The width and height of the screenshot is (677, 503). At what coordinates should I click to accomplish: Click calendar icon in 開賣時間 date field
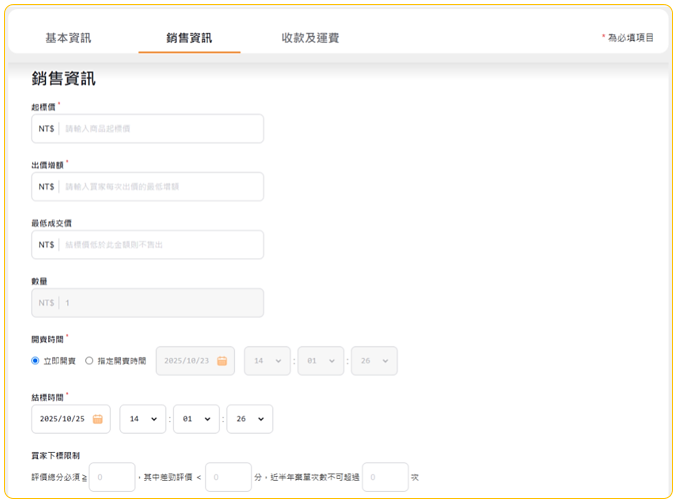pyautogui.click(x=222, y=361)
